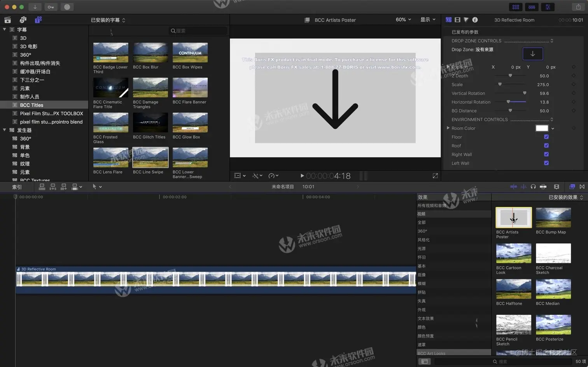
Task: Insert clip into timeline icon
Action: (x=53, y=187)
